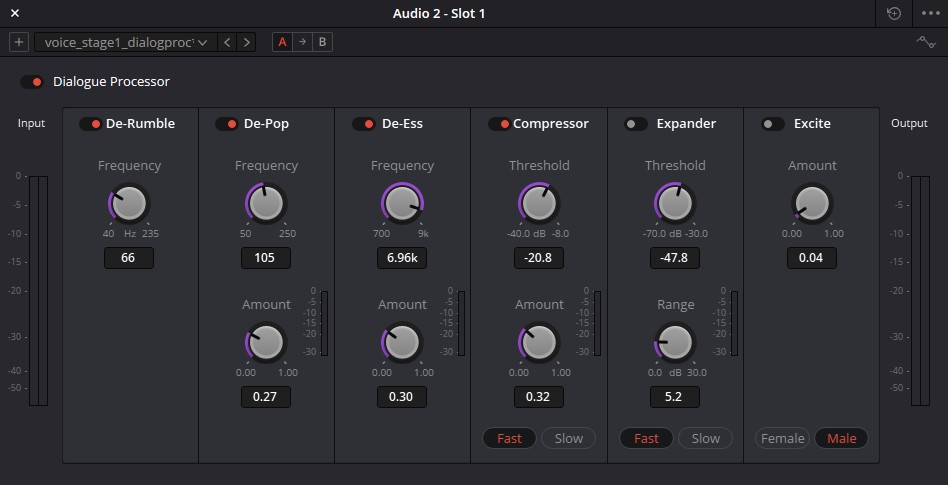Viewport: 948px width, 485px height.
Task: Select the A comparison state
Action: point(282,42)
